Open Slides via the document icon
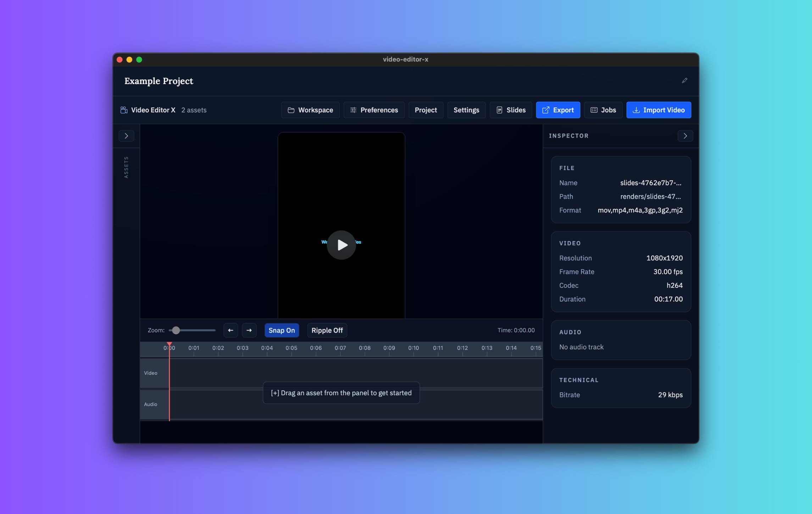This screenshot has height=514, width=812. (x=499, y=110)
